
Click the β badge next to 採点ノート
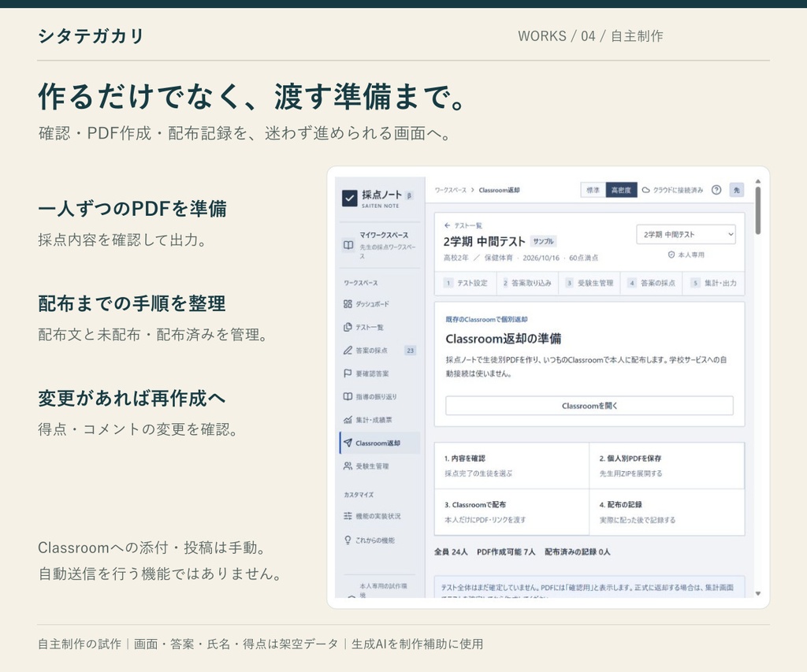(409, 195)
